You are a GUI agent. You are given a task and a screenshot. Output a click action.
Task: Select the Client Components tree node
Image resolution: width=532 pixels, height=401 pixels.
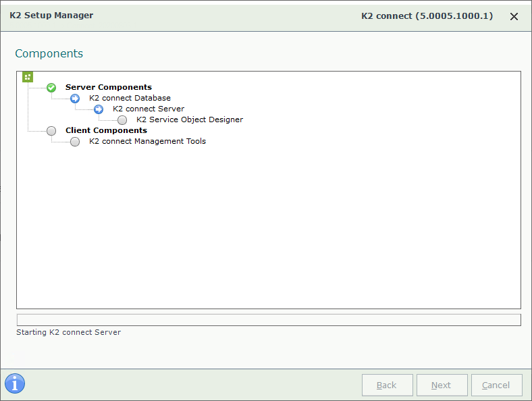tap(106, 130)
